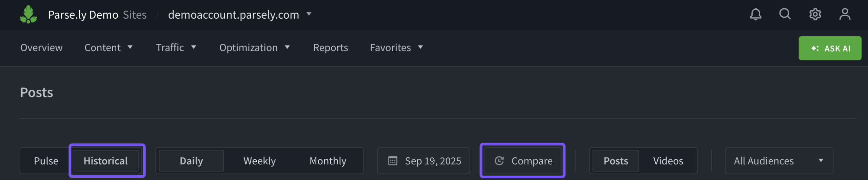
Task: Open the settings gear icon
Action: pos(815,15)
